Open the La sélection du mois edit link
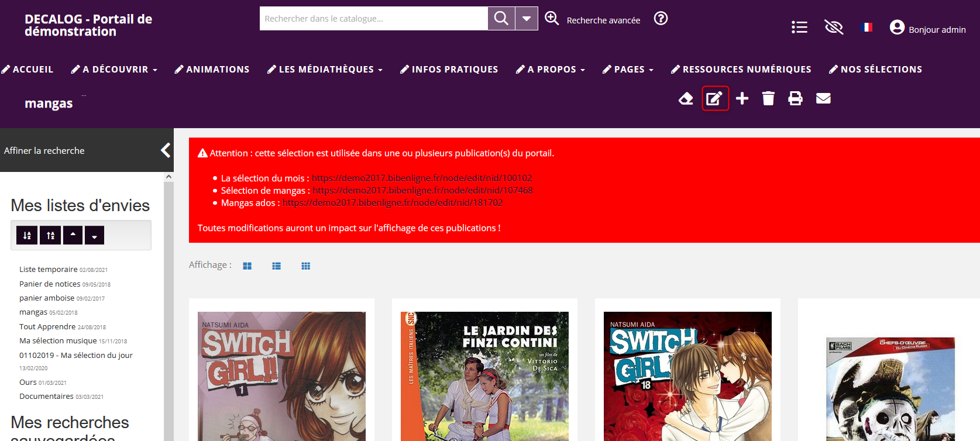 coord(422,178)
